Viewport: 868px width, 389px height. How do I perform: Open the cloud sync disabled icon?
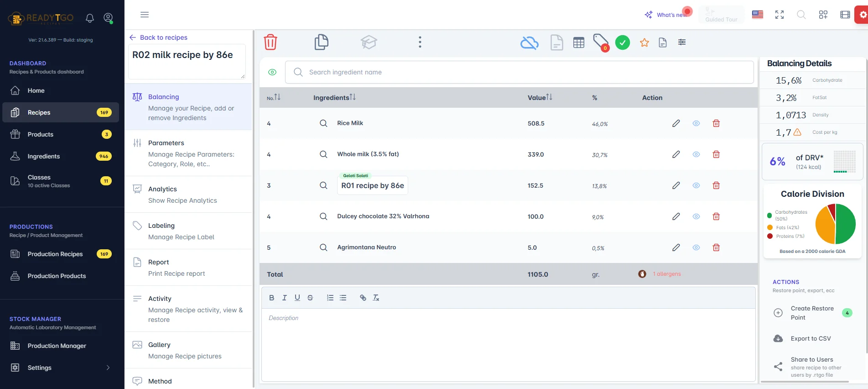529,43
